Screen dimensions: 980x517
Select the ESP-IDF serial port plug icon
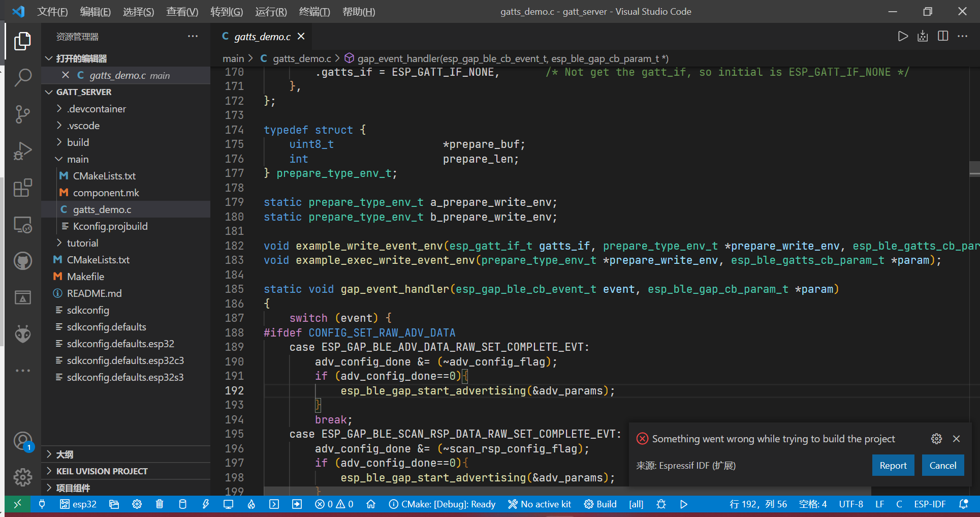click(42, 504)
